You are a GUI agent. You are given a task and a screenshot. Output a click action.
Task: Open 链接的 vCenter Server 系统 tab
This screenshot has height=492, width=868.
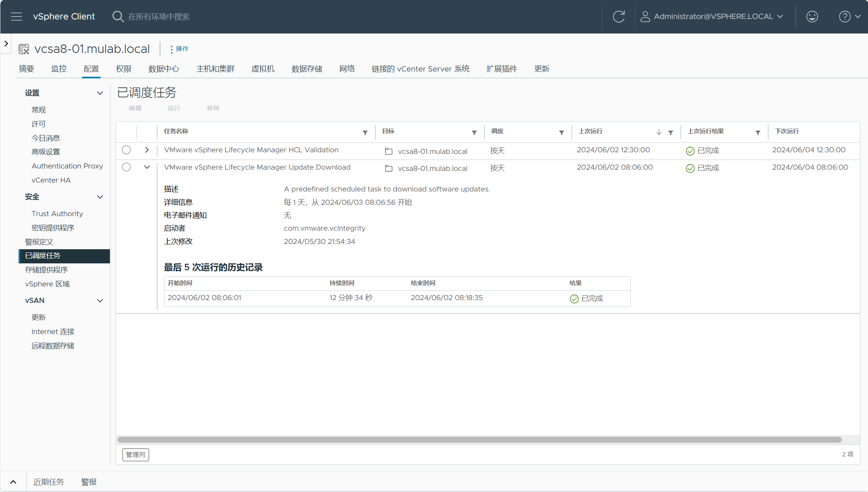coord(421,69)
